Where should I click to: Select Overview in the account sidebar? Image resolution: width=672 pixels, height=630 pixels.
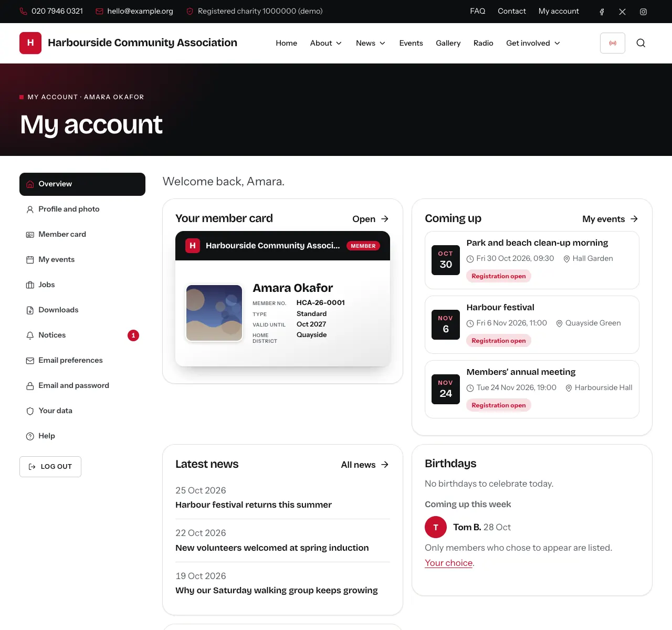82,184
